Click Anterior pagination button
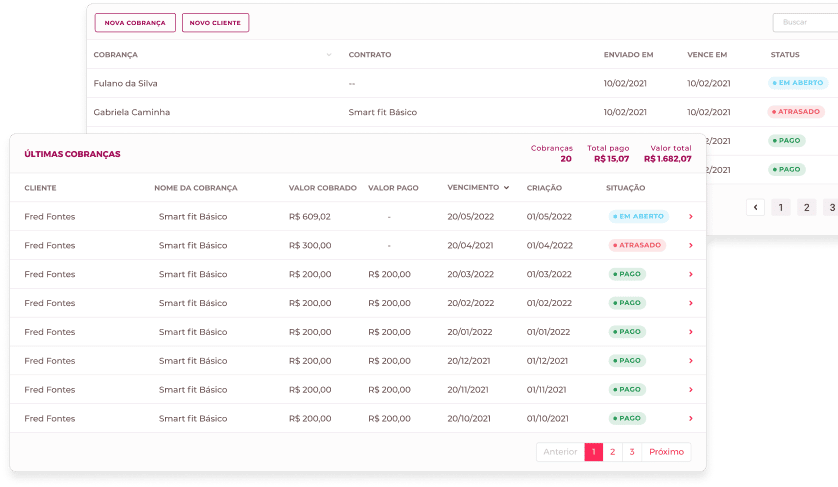 coord(560,452)
